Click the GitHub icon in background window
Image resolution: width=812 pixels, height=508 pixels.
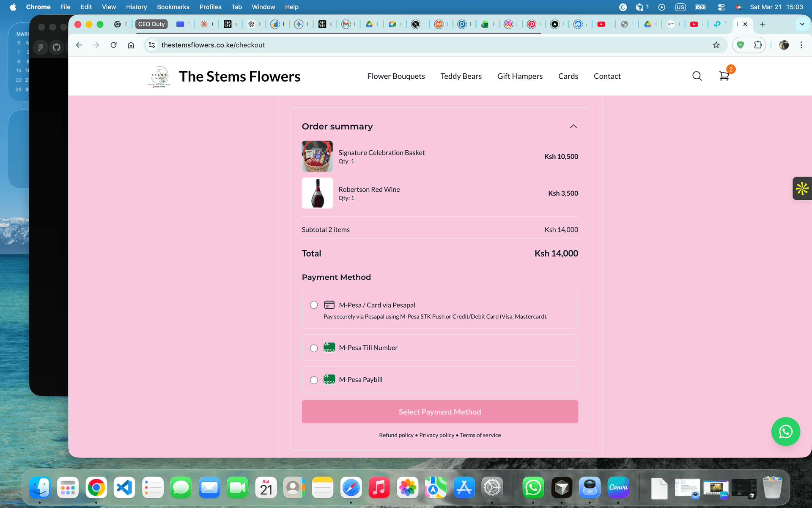pyautogui.click(x=57, y=47)
